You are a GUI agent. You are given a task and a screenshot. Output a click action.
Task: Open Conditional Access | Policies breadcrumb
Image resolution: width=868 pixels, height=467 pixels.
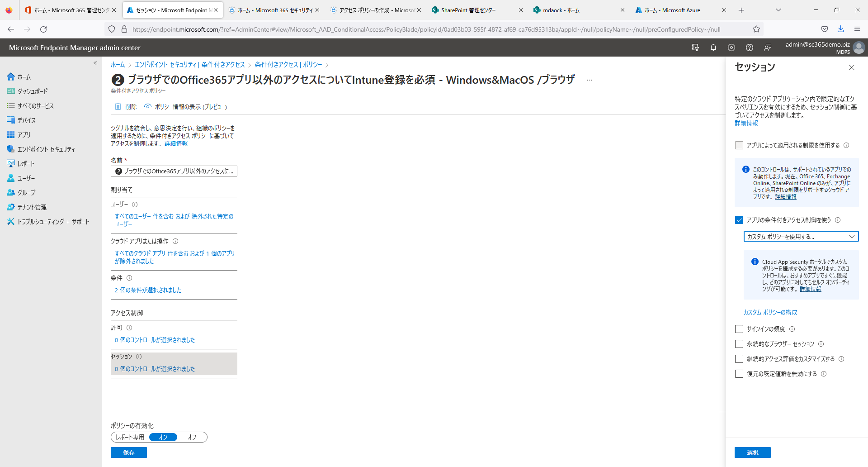click(x=288, y=65)
